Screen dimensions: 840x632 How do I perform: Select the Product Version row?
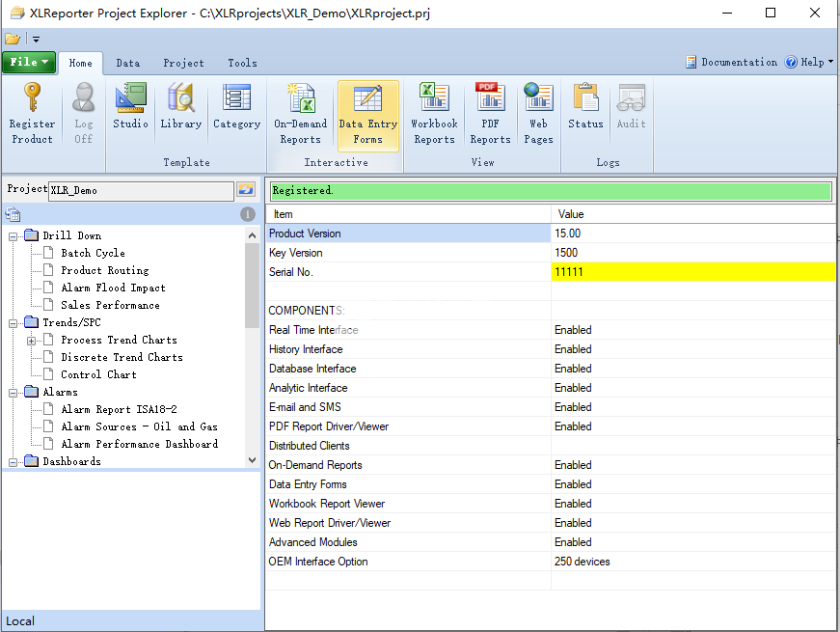551,234
